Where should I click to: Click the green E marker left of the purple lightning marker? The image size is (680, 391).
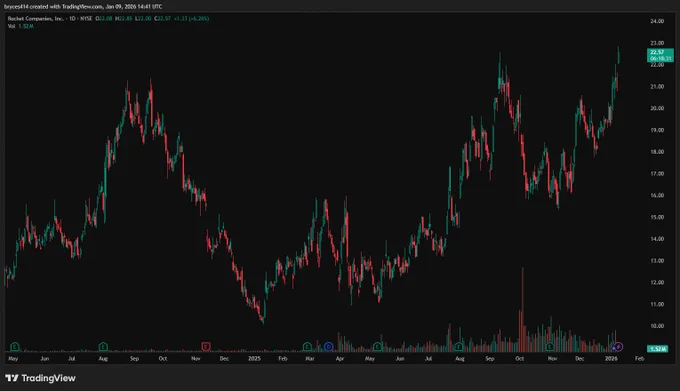pyautogui.click(x=550, y=346)
